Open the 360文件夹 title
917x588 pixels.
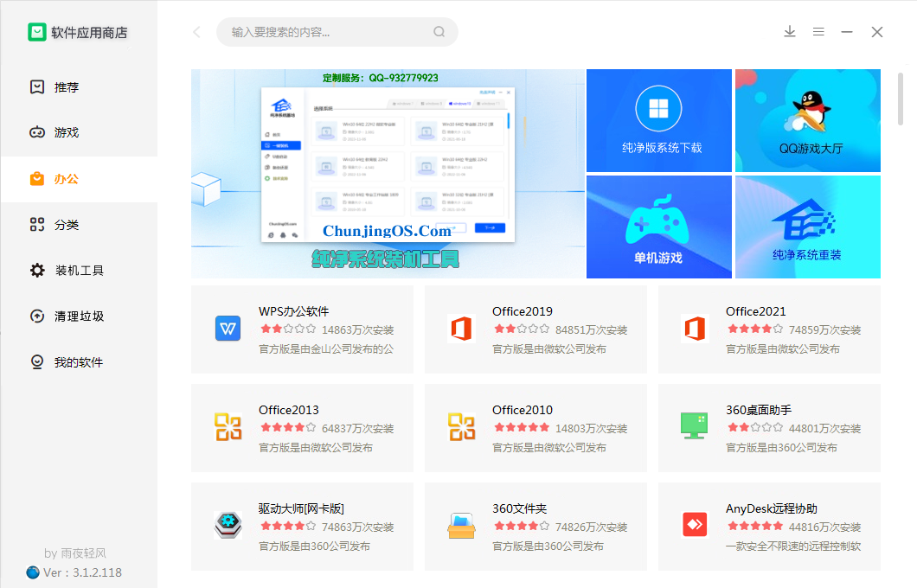coord(519,508)
